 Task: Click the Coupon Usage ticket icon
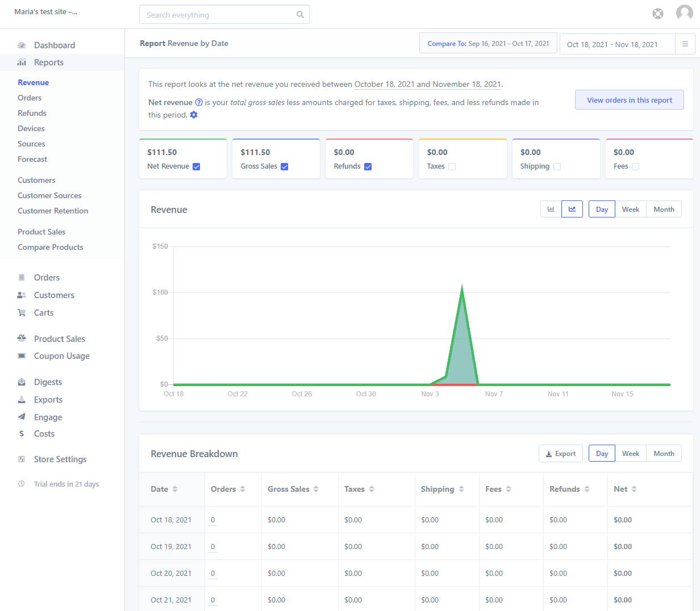click(22, 356)
